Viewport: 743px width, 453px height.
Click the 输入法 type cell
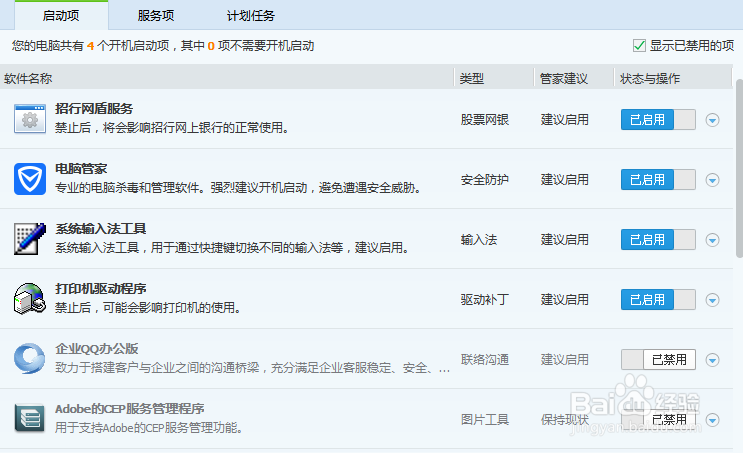click(x=479, y=240)
